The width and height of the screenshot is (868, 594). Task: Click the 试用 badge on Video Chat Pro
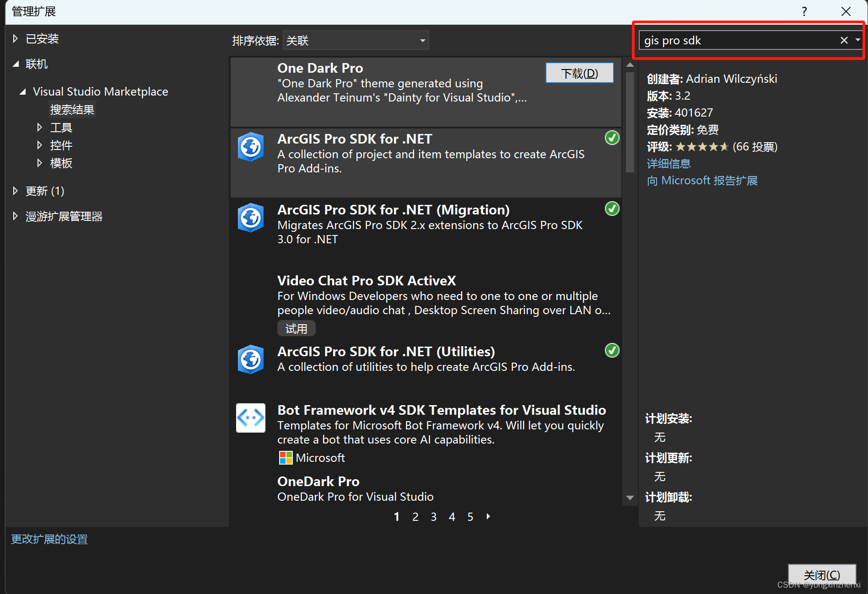click(296, 328)
